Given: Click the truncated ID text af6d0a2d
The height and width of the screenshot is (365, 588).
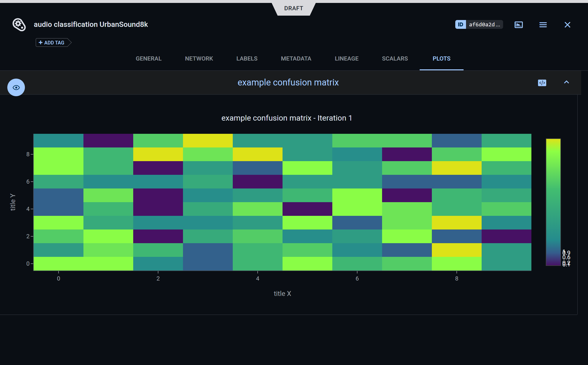Looking at the screenshot, I should pyautogui.click(x=484, y=25).
